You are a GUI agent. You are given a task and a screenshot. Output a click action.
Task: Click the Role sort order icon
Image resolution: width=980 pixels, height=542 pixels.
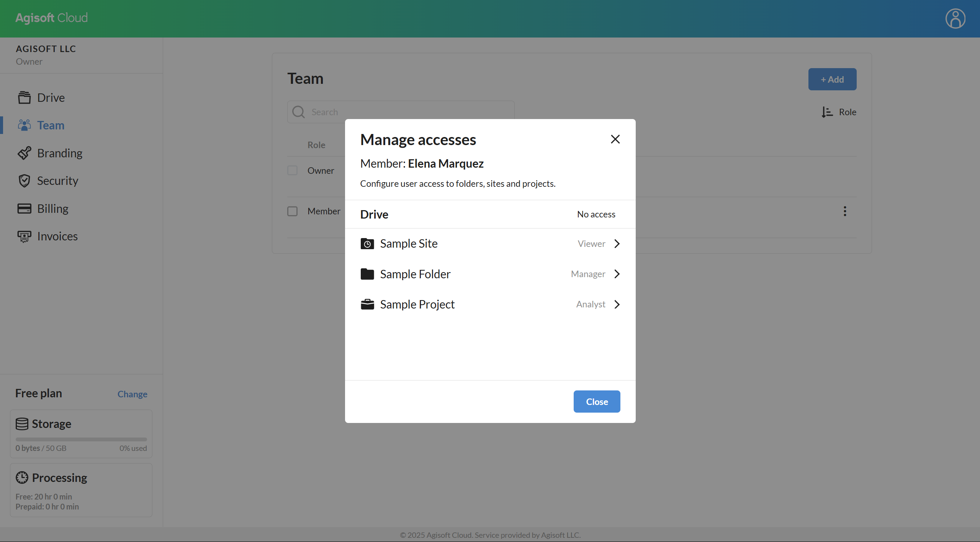pyautogui.click(x=827, y=112)
